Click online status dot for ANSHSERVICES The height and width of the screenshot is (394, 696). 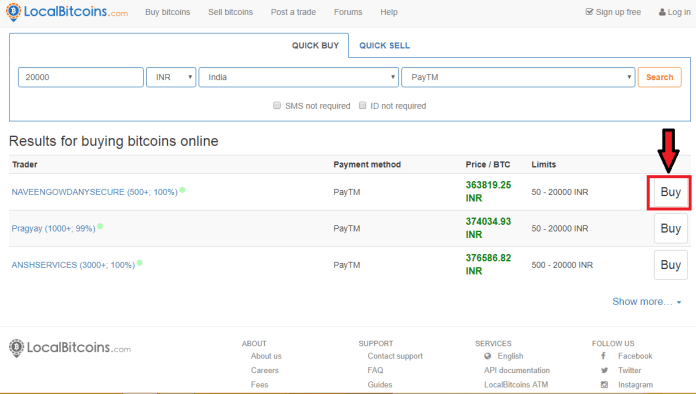point(139,263)
